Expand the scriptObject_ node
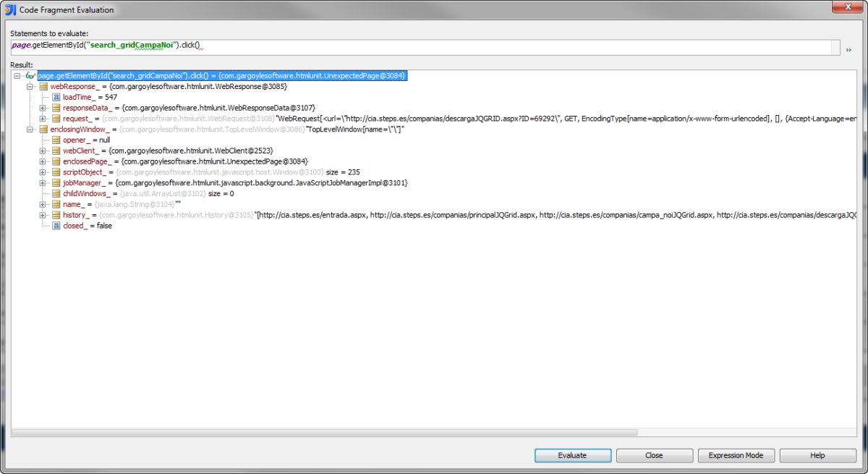 (43, 172)
